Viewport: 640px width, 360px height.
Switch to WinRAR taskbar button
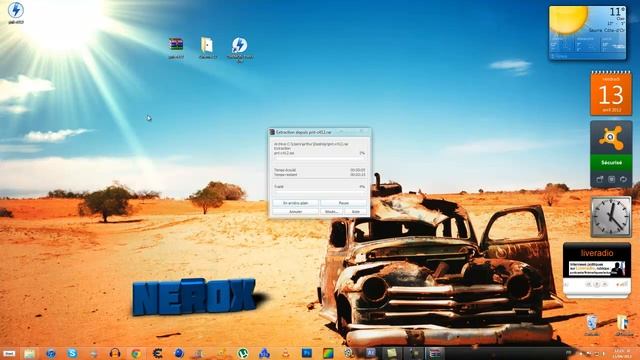[x=435, y=353]
